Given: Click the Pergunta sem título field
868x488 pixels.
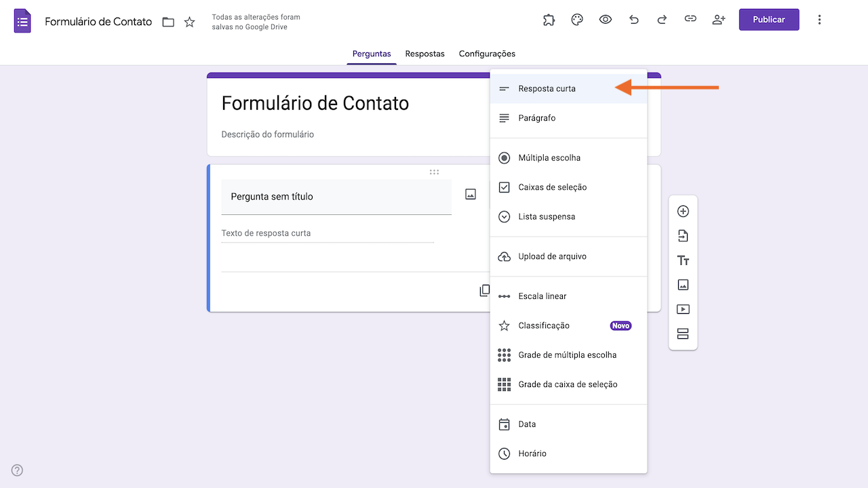Looking at the screenshot, I should pos(336,197).
